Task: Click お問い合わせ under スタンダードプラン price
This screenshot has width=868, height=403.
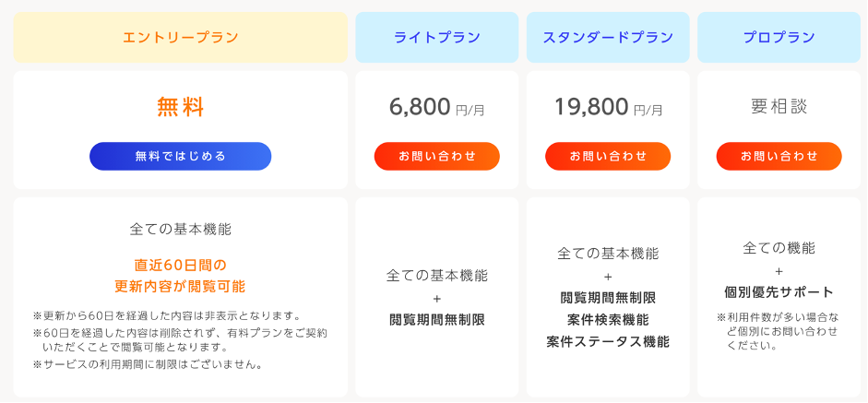Action: pyautogui.click(x=608, y=156)
